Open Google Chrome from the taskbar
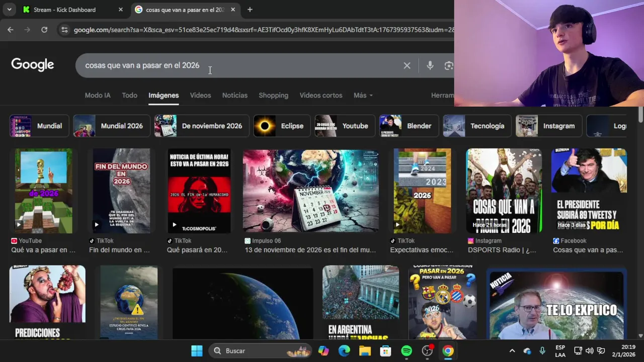This screenshot has width=644, height=362. (448, 350)
